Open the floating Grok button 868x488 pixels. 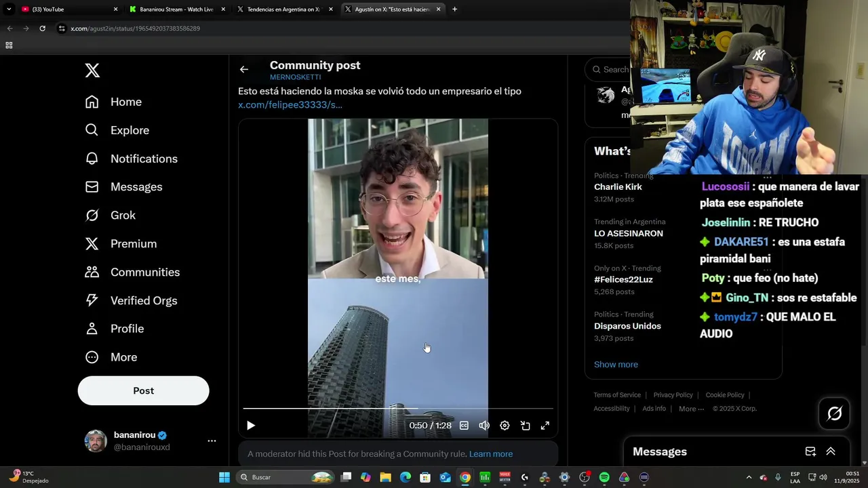tap(835, 413)
